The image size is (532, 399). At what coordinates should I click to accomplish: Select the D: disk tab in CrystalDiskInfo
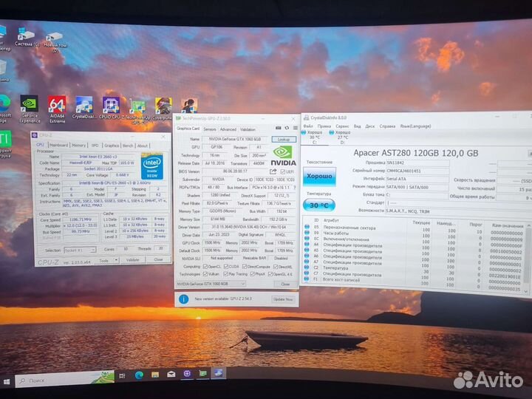[342, 137]
